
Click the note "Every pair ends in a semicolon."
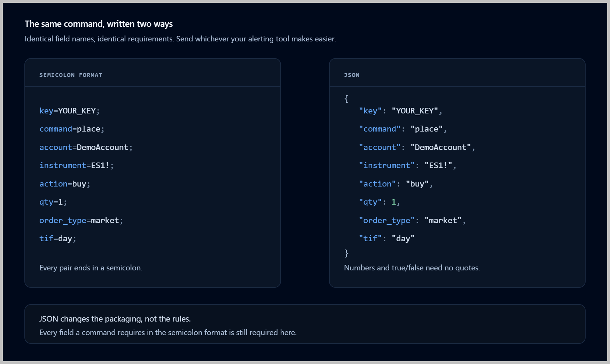[91, 268]
